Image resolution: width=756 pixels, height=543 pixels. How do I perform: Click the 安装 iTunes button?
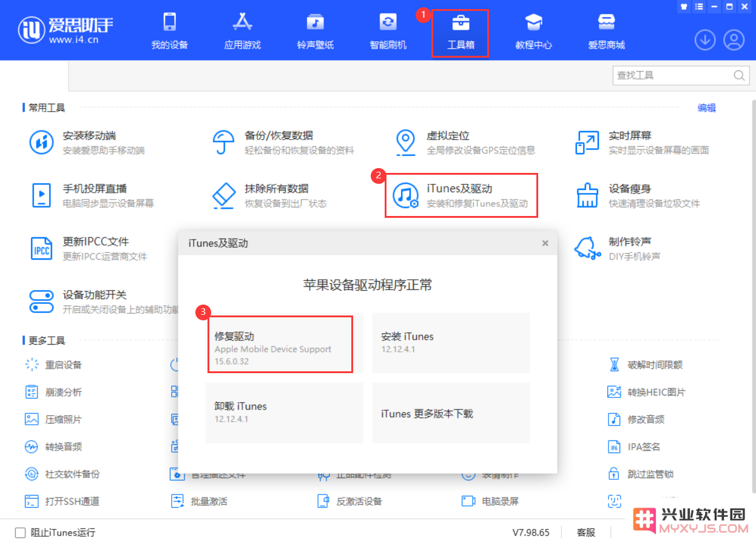[x=451, y=343]
